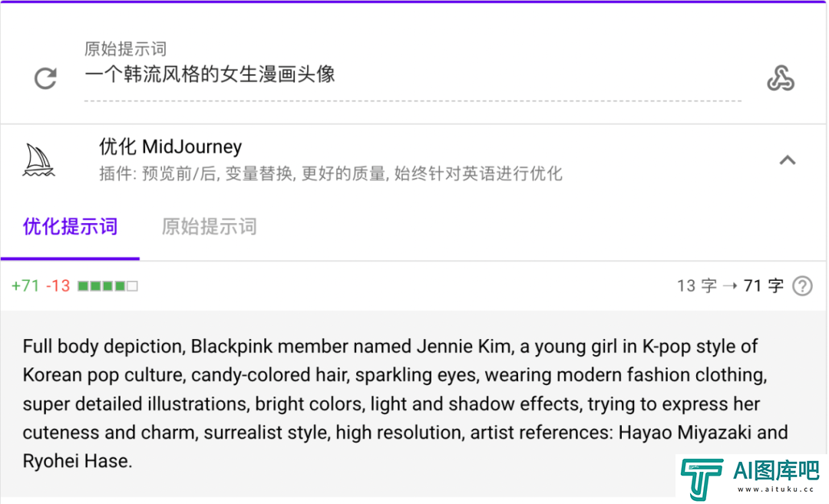The height and width of the screenshot is (504, 829).
Task: Switch to the 原始提示词 tab
Action: (x=209, y=226)
